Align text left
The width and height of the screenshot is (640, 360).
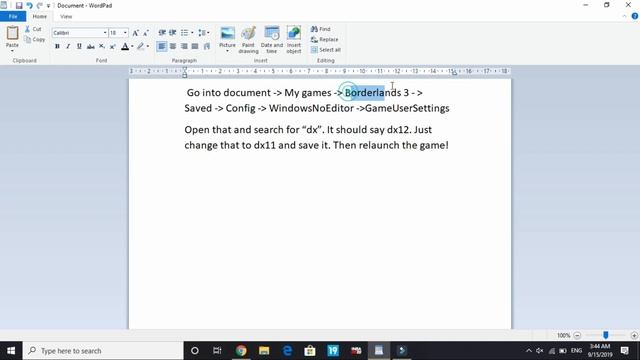click(162, 46)
